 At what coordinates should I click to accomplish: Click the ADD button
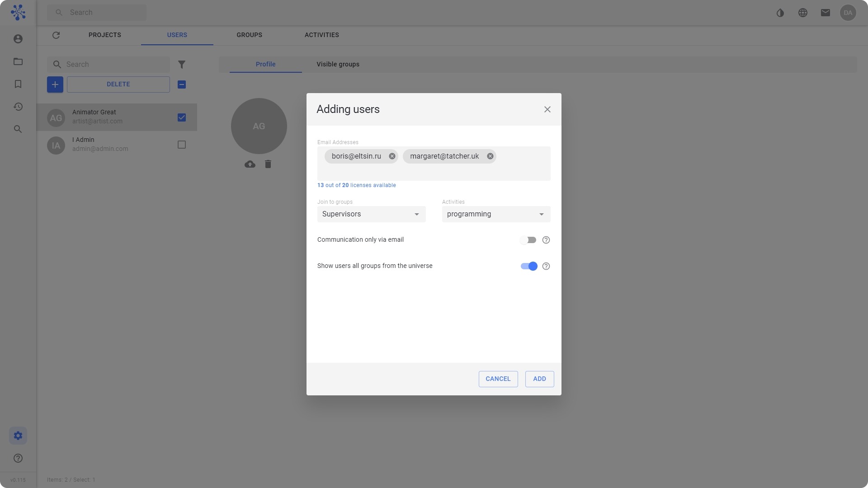tap(540, 379)
